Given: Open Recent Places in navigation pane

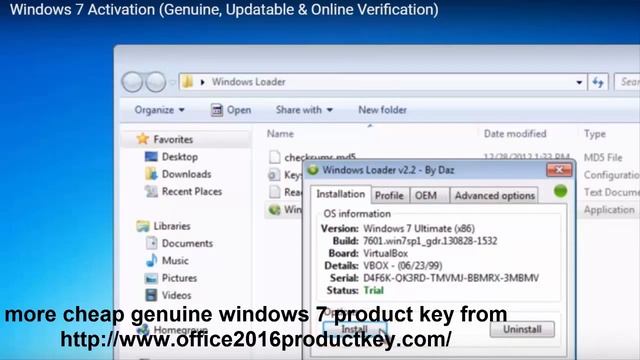Looking at the screenshot, I should pyautogui.click(x=192, y=191).
